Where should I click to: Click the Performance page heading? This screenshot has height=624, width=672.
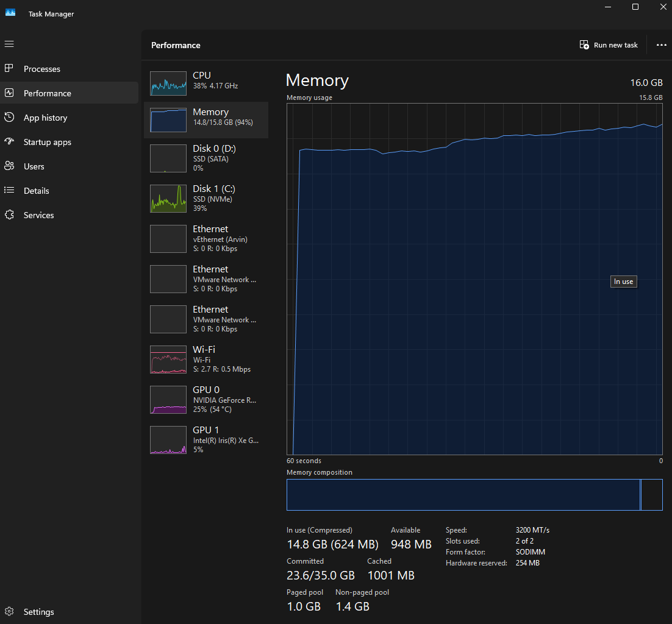[176, 45]
